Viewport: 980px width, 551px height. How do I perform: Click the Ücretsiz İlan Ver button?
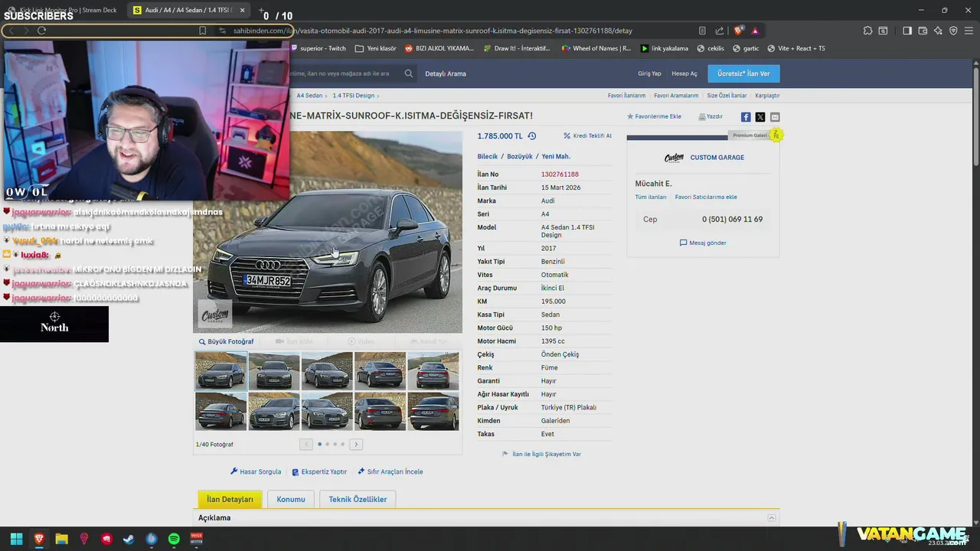(743, 73)
